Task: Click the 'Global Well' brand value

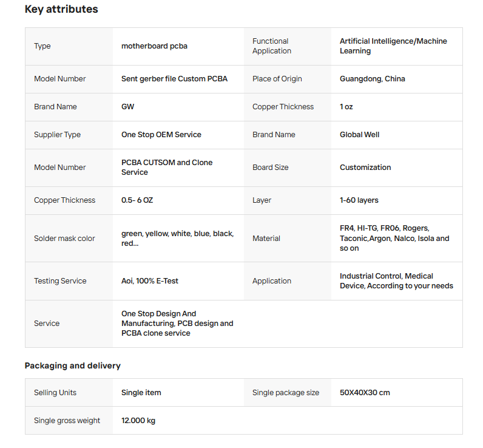Action: 359,135
